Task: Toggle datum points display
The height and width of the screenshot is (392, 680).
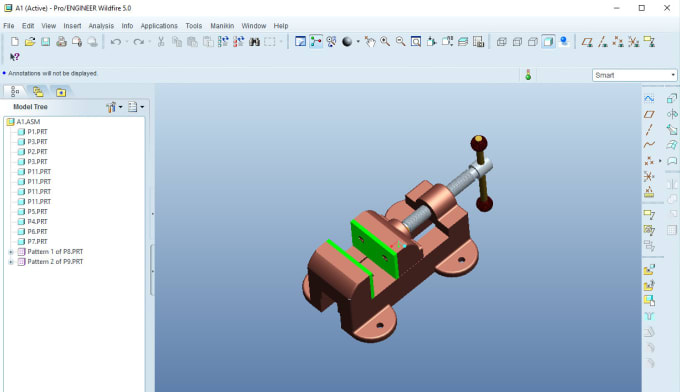Action: (618, 42)
